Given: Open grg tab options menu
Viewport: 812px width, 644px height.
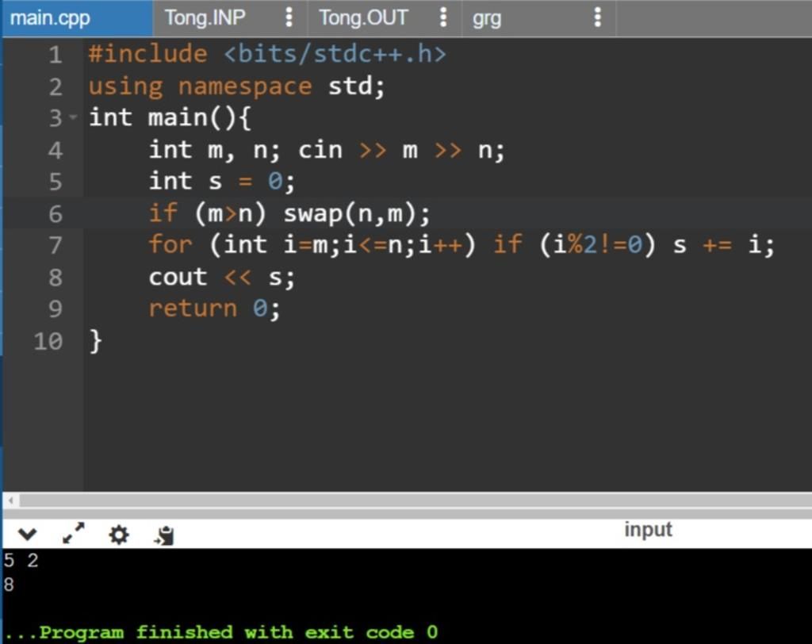Looking at the screenshot, I should pyautogui.click(x=598, y=17).
